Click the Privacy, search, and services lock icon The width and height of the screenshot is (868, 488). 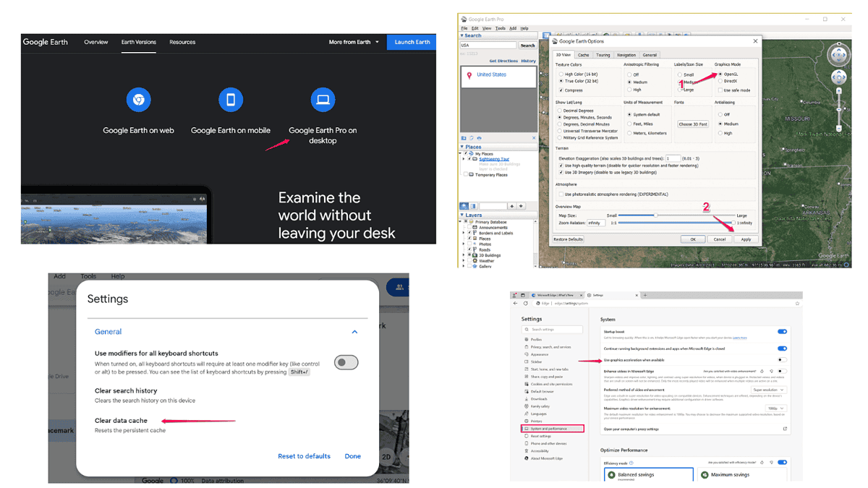click(x=526, y=347)
